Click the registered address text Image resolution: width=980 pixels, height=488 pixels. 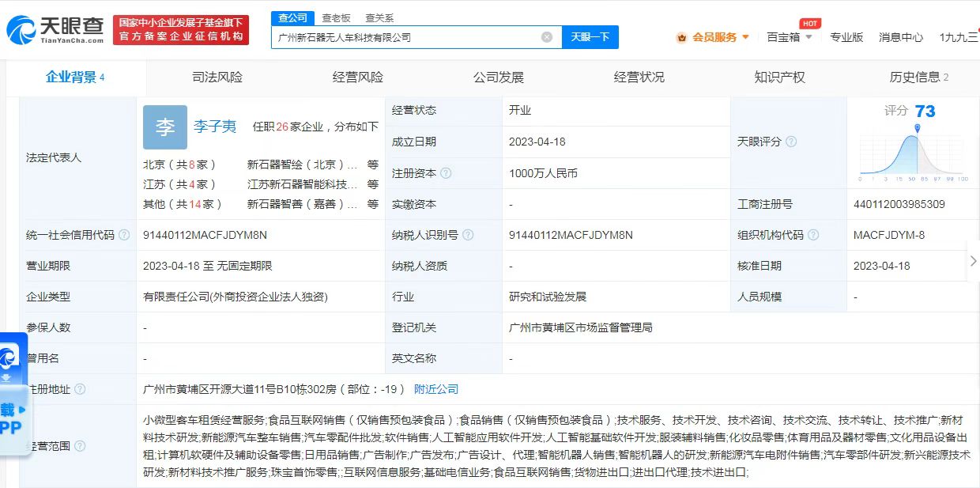[x=274, y=389]
